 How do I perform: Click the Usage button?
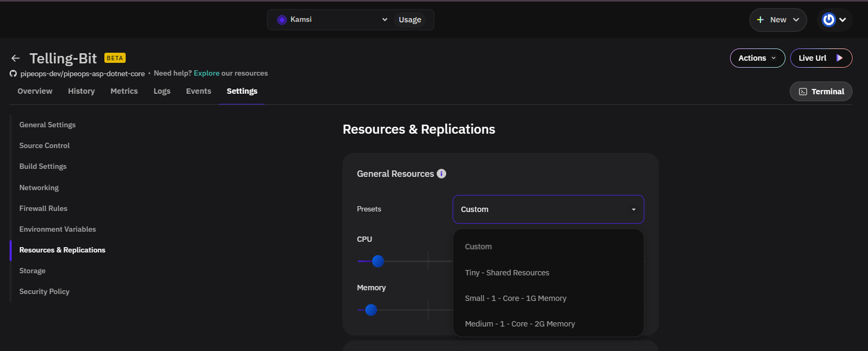(x=410, y=20)
